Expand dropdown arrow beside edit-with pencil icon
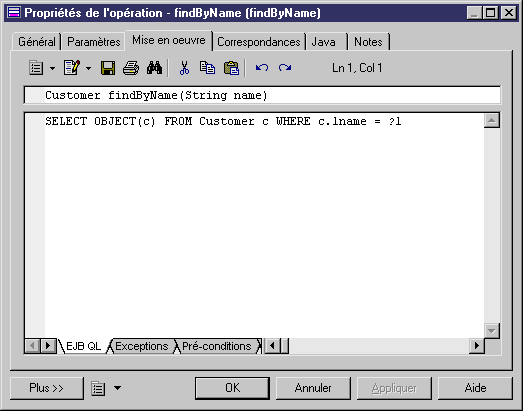 click(x=88, y=68)
